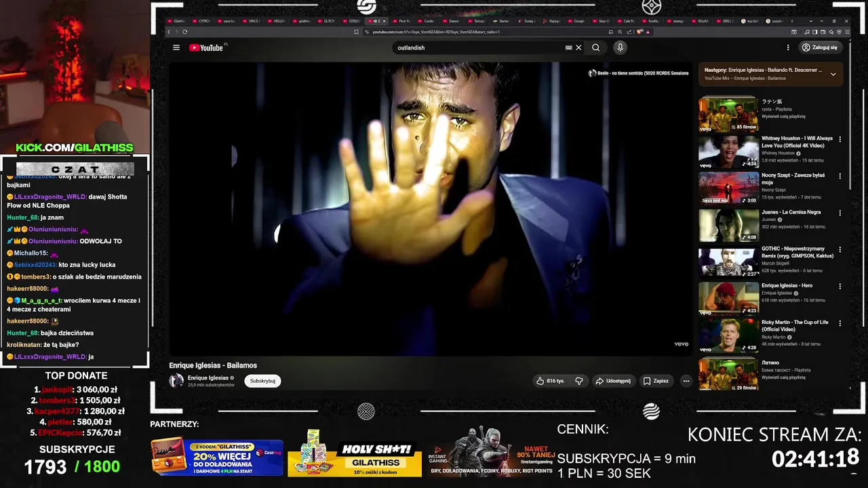Click title 'Whitney Houston - I Will Always Love You'
Viewport: 868px width, 488px height.
coord(797,142)
